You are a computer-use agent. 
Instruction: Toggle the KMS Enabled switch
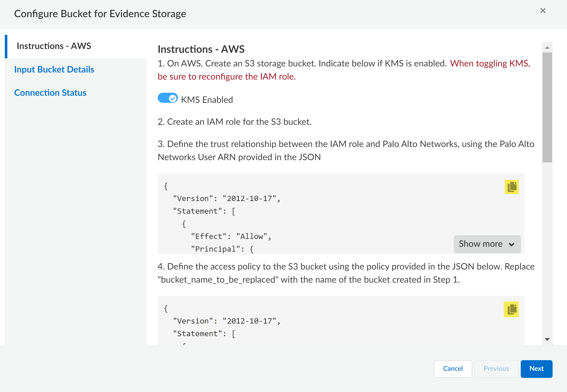pyautogui.click(x=168, y=98)
